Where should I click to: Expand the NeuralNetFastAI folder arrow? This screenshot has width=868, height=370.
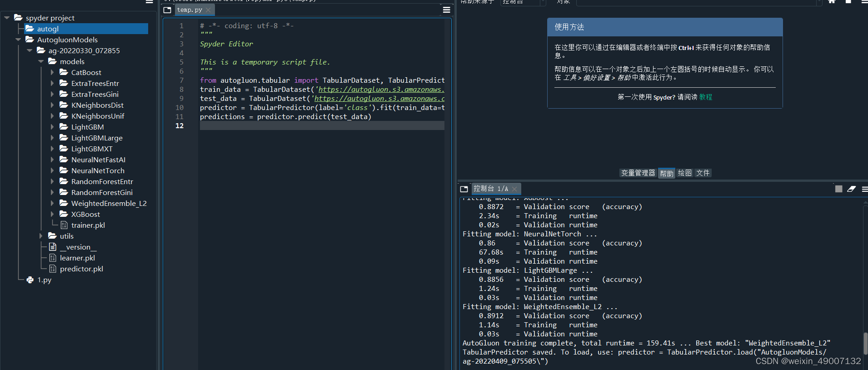[x=52, y=160]
